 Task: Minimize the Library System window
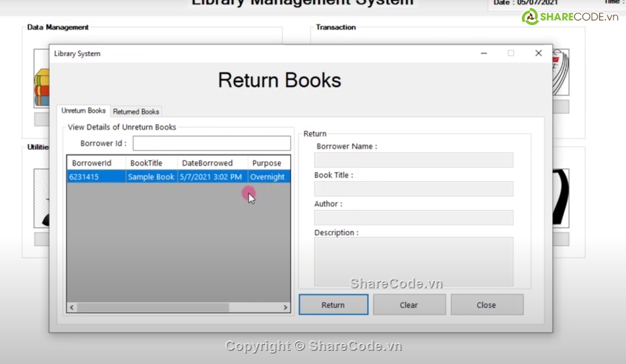(x=484, y=53)
